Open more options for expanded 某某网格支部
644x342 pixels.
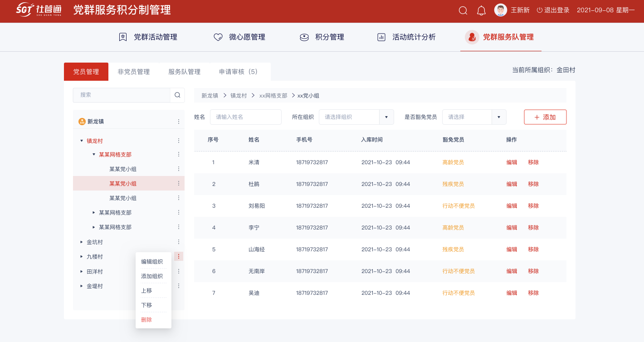pos(179,154)
